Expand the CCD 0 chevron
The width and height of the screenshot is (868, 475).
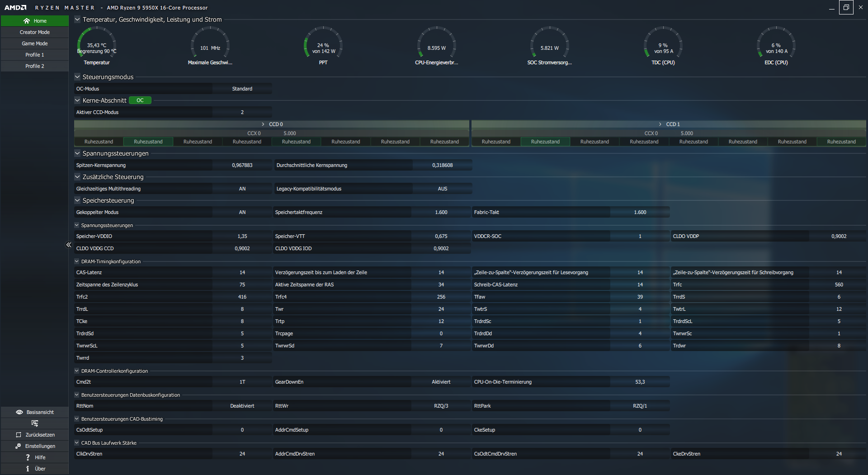click(263, 124)
